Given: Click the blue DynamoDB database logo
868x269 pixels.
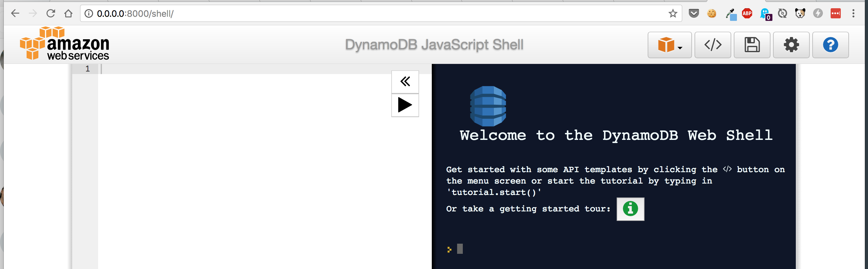Looking at the screenshot, I should tap(488, 106).
